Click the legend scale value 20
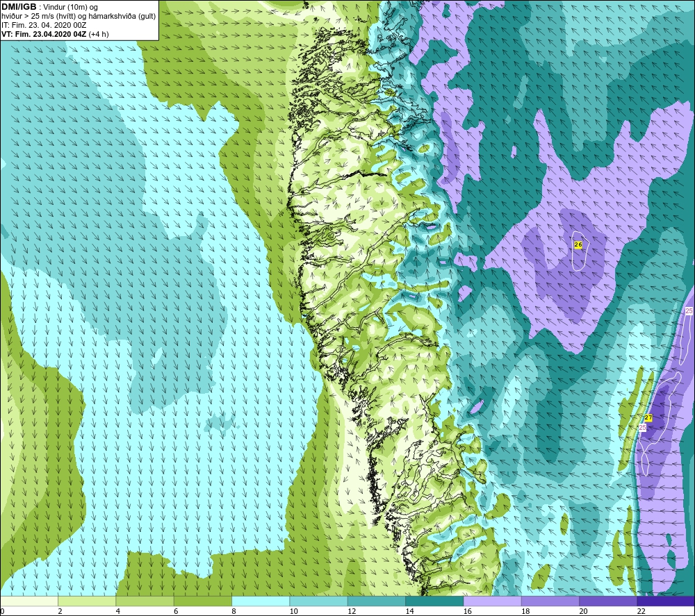This screenshot has height=616, width=695. (583, 611)
